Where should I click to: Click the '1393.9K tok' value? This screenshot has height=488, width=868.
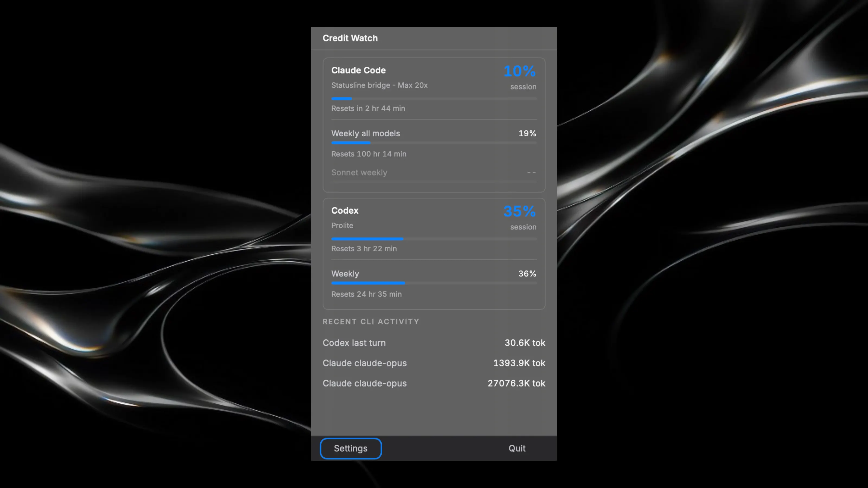(x=519, y=363)
